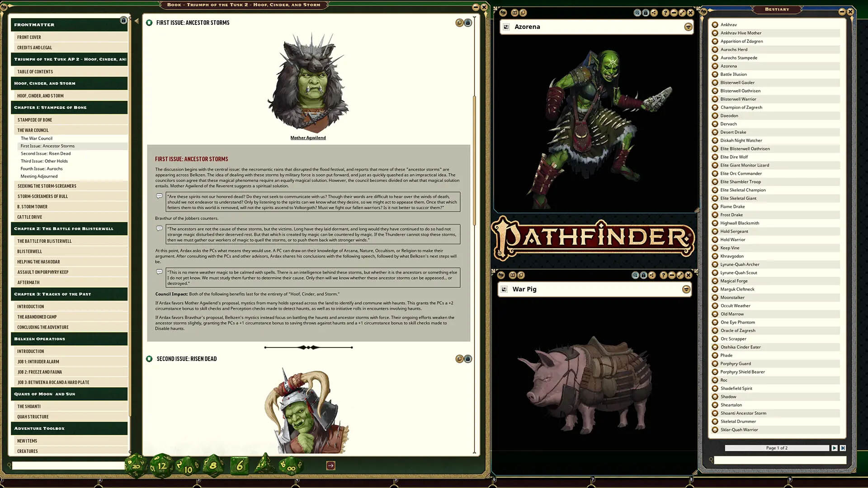Click the book icon beside the Azorena title
The width and height of the screenshot is (868, 488).
(x=505, y=27)
